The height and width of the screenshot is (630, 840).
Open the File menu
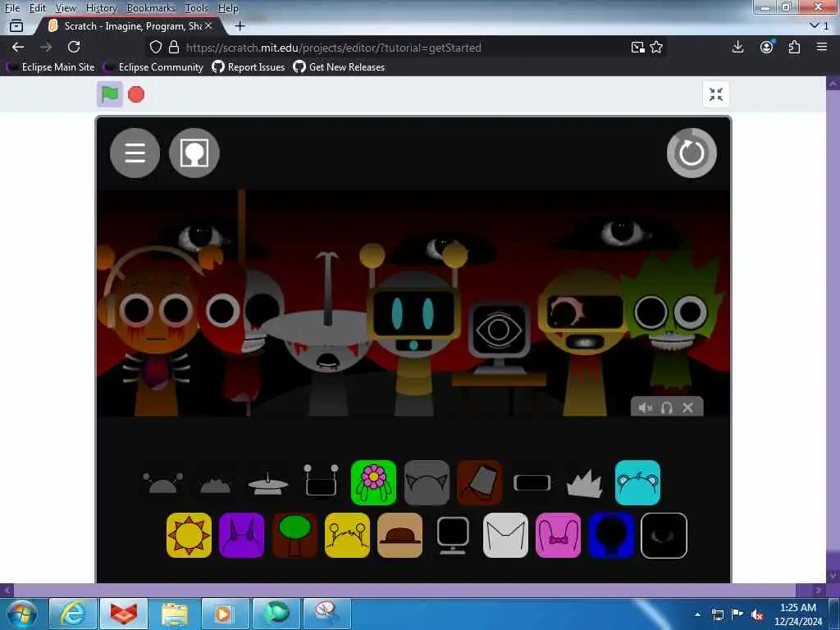pos(12,8)
